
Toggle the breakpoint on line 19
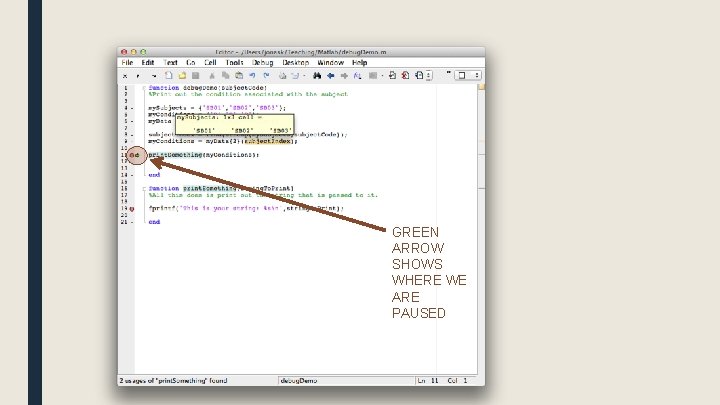(x=132, y=209)
